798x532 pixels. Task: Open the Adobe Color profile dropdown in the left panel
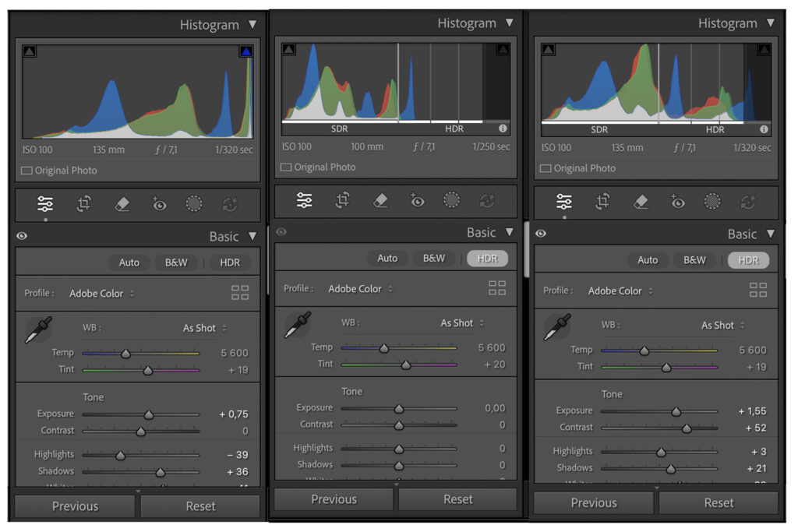tap(101, 294)
